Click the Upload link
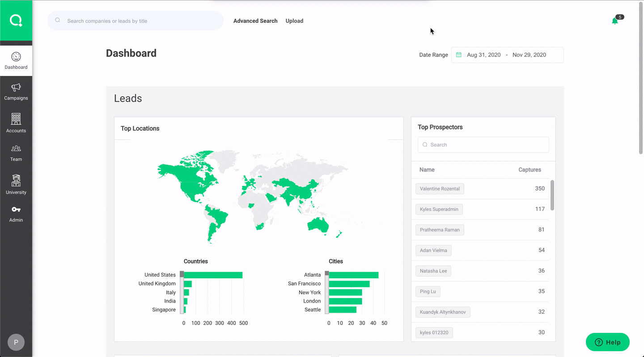 [x=294, y=21]
